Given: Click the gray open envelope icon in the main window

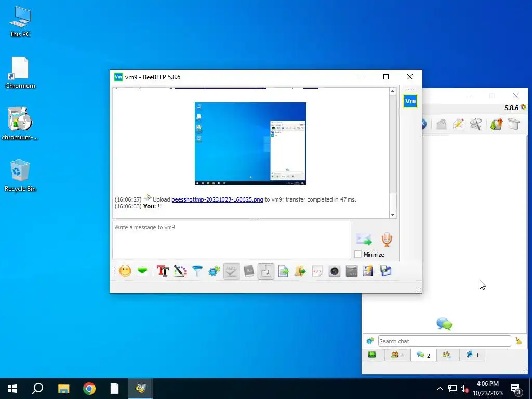Looking at the screenshot, I should (x=442, y=124).
